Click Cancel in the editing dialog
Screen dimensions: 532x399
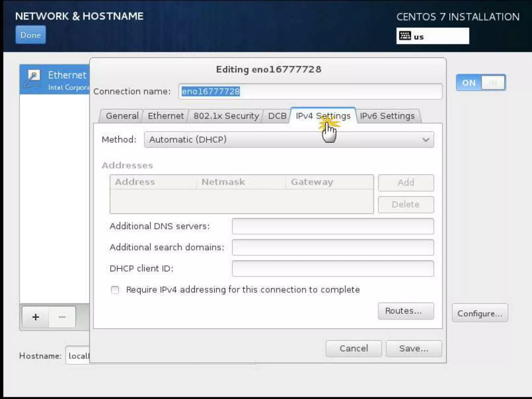pyautogui.click(x=354, y=349)
